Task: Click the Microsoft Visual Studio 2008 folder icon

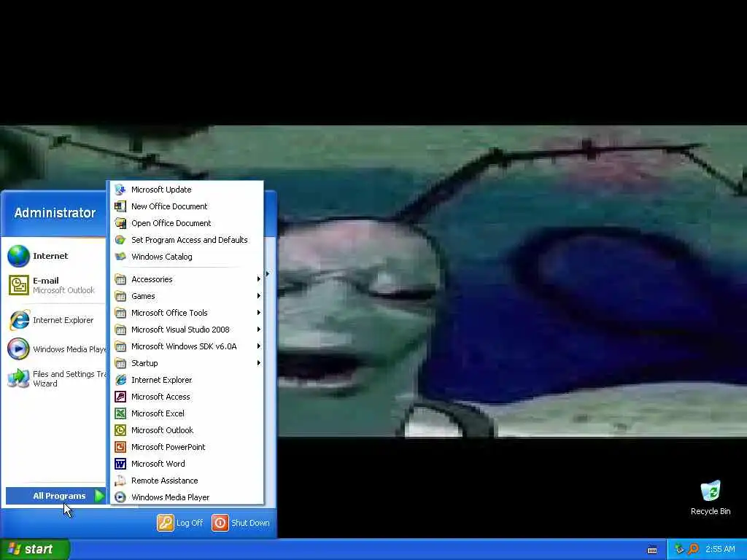Action: [120, 330]
